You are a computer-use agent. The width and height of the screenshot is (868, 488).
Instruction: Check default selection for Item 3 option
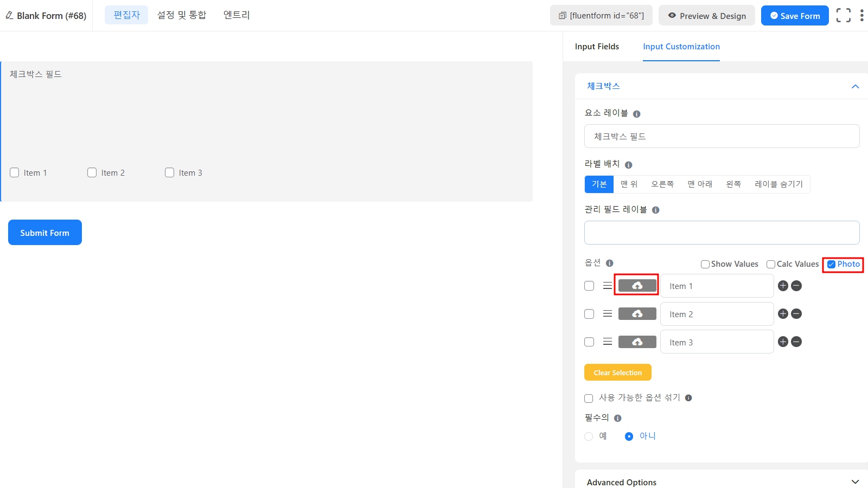[589, 342]
